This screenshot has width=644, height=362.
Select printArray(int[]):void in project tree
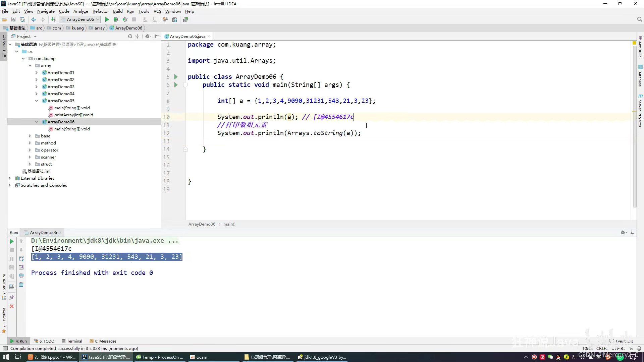[74, 115]
